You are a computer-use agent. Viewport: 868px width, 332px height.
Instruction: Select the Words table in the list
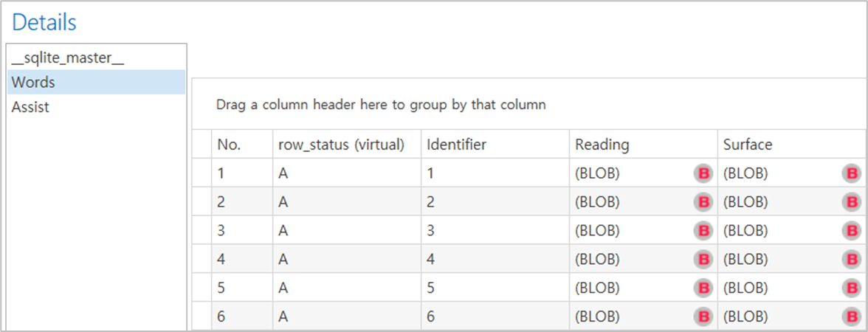coord(33,82)
